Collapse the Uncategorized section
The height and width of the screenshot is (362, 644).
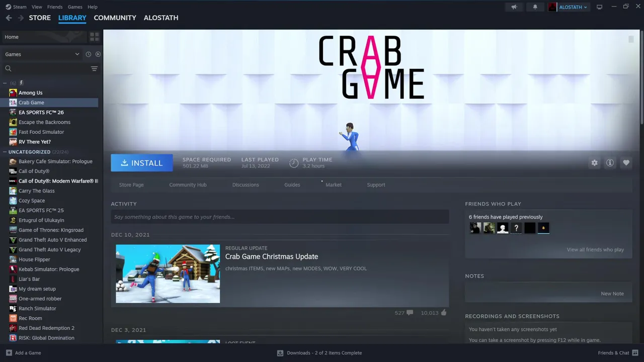[x=5, y=152]
